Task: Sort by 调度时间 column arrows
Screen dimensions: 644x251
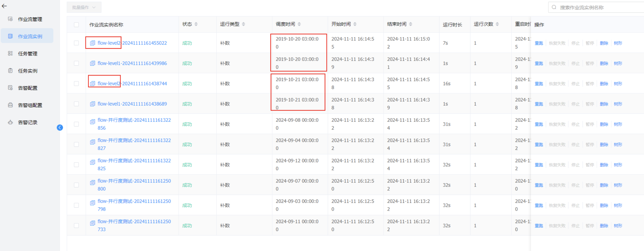Action: point(299,24)
